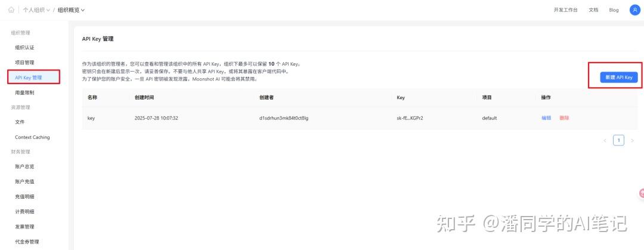Expand the 组织概览 dropdown
The image size is (644, 250).
click(x=71, y=10)
